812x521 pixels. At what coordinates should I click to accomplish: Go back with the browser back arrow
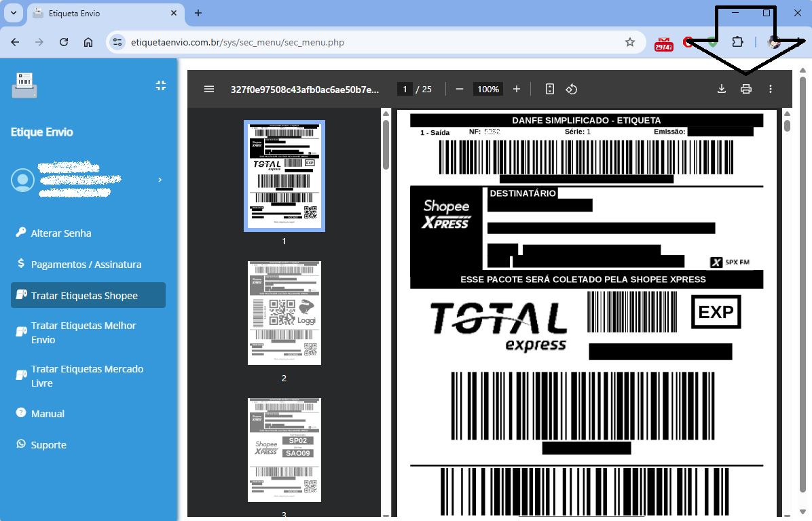(15, 42)
